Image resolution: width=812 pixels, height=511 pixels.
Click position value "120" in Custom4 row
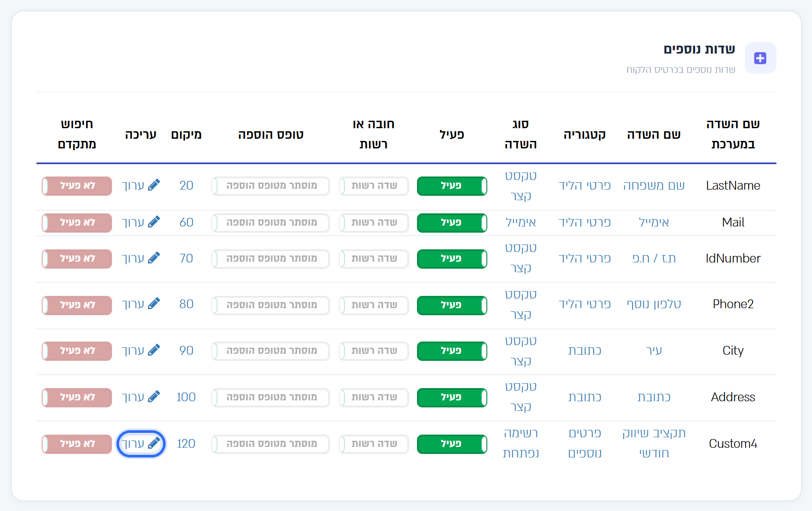(x=186, y=444)
